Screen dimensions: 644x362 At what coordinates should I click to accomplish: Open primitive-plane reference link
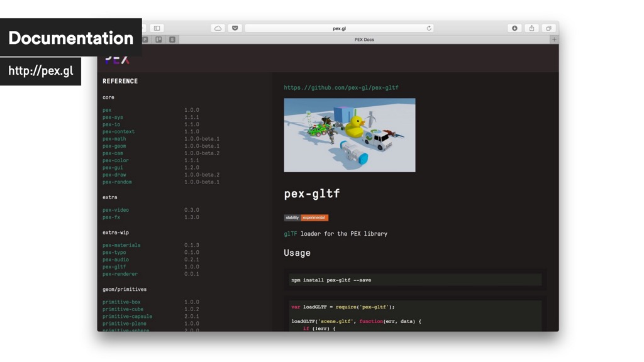tap(124, 324)
